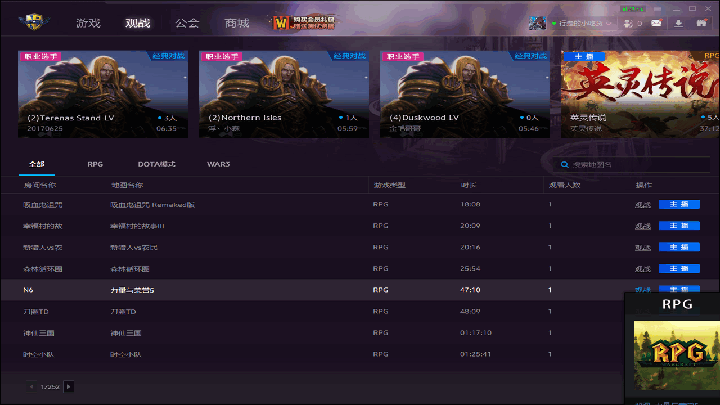
Task: Select the DOTA模式 filter tab
Action: (157, 164)
